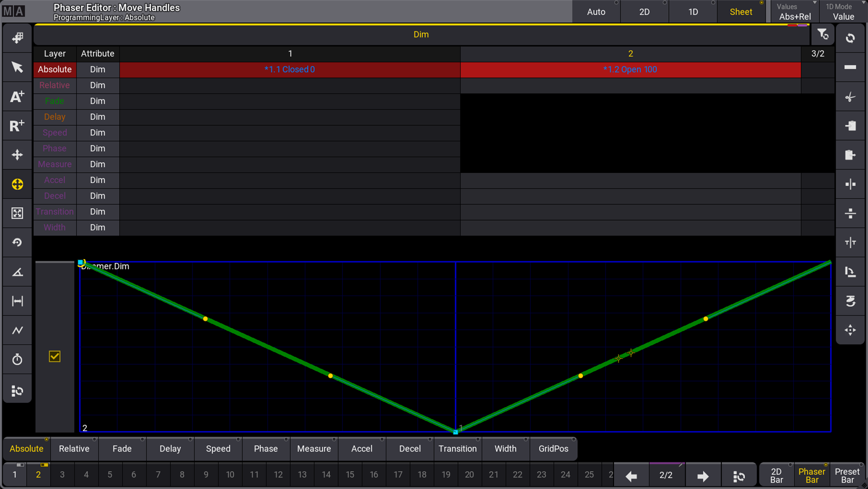Select the arrow pointer tool
Viewport: 868px width, 489px height.
coord(17,67)
